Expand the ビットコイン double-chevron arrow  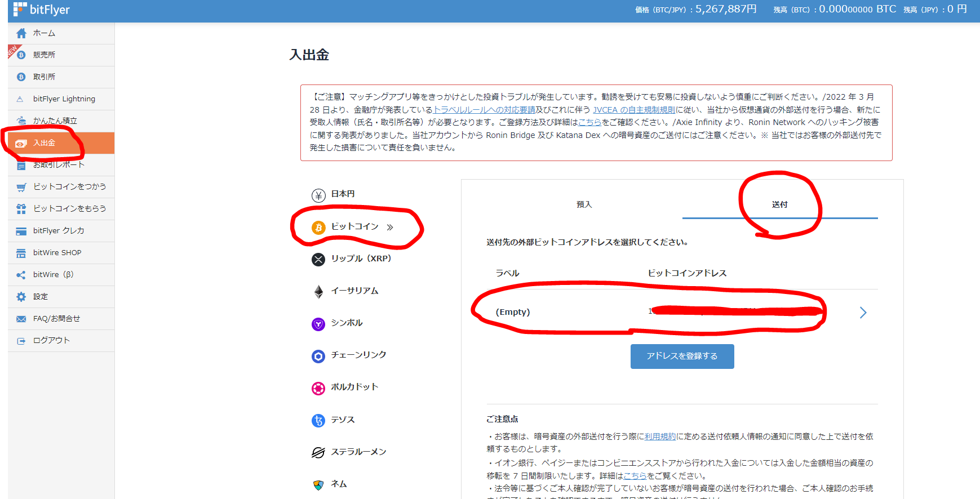[x=390, y=227]
